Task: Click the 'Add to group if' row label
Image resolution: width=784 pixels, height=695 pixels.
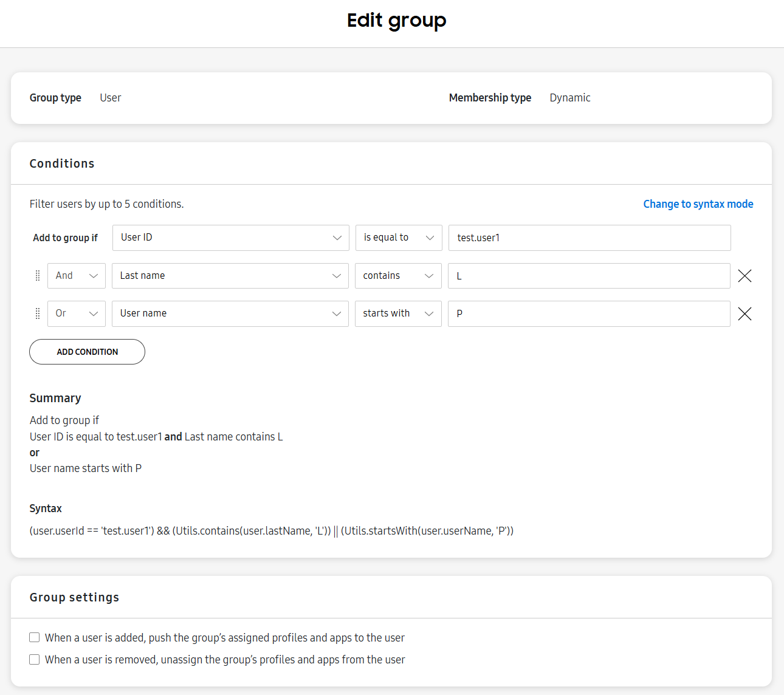Action: tap(65, 238)
